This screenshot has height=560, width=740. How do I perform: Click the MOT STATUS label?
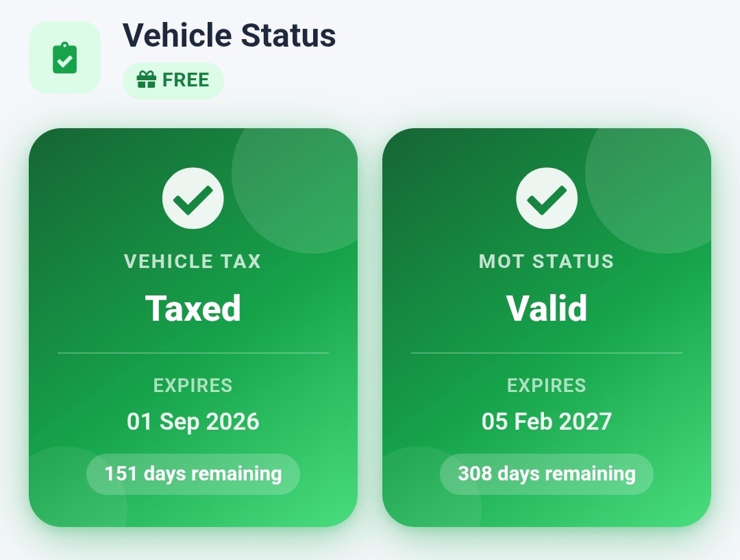(x=546, y=261)
